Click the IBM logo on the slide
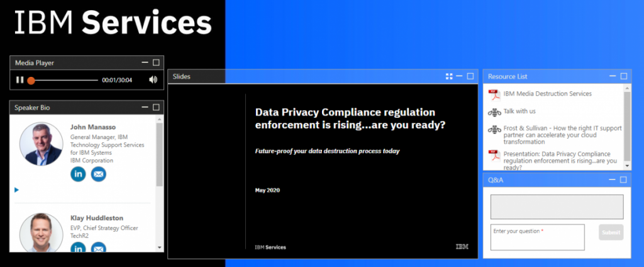Image resolution: width=644 pixels, height=267 pixels. pos(462,247)
